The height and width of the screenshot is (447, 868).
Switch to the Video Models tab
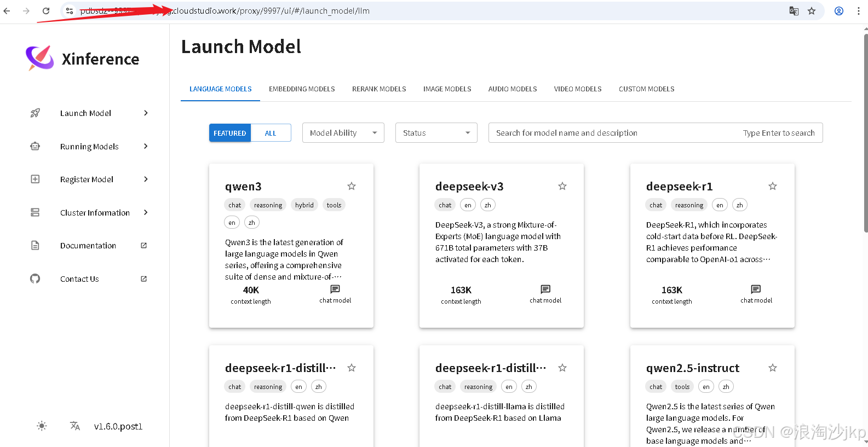click(578, 89)
